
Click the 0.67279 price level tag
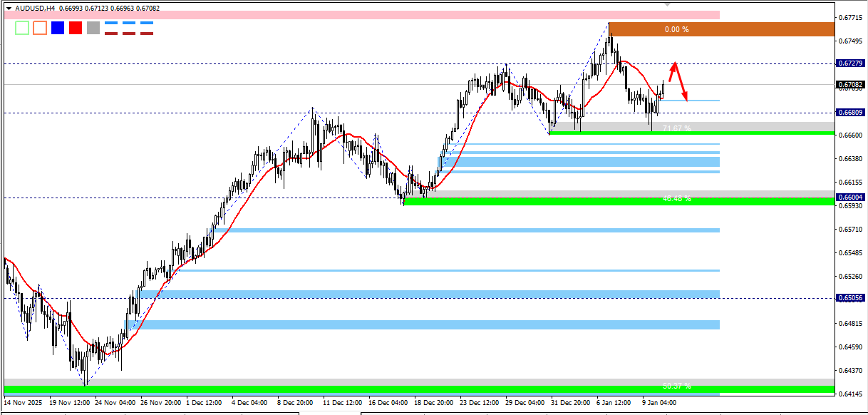(852, 63)
